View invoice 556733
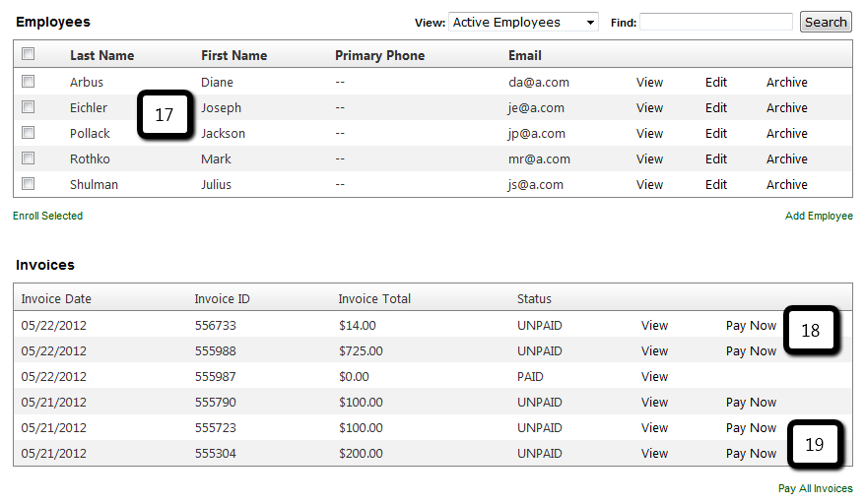The image size is (865, 504). pos(654,325)
